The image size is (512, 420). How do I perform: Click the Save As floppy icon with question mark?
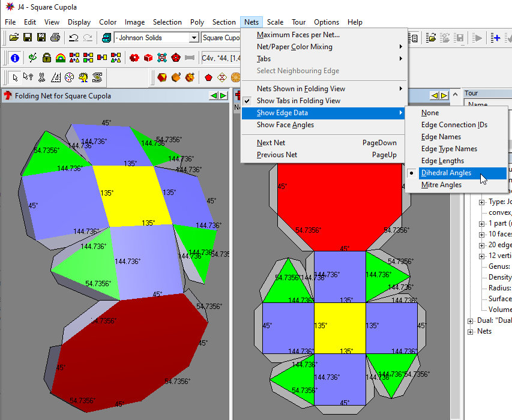coord(41,38)
